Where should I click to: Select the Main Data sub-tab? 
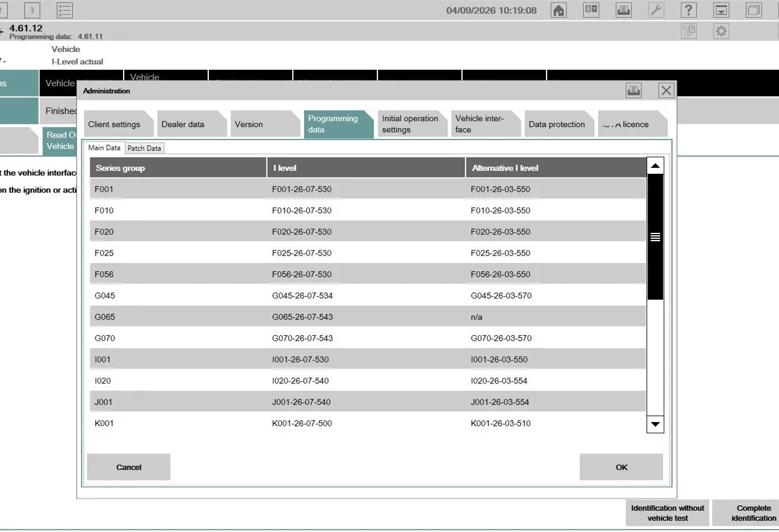coord(104,148)
